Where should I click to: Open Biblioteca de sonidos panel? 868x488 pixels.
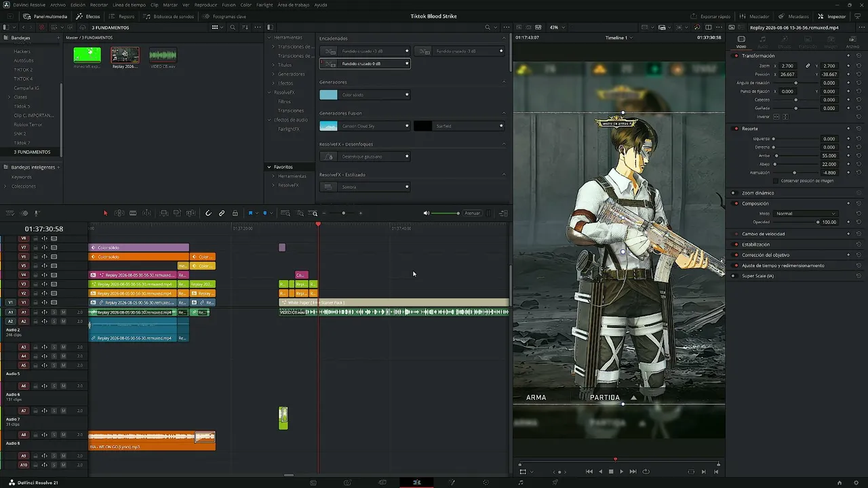coord(169,16)
